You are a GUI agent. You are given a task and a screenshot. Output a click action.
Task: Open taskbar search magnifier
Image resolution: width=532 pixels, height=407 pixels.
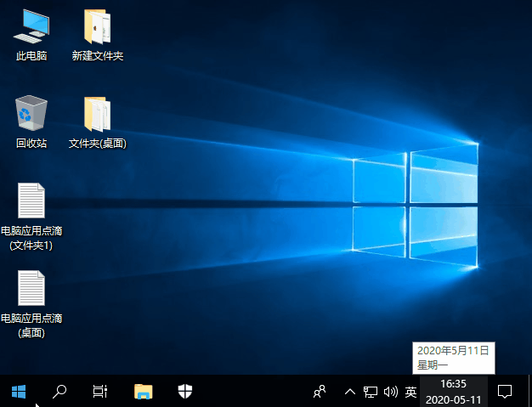click(59, 392)
